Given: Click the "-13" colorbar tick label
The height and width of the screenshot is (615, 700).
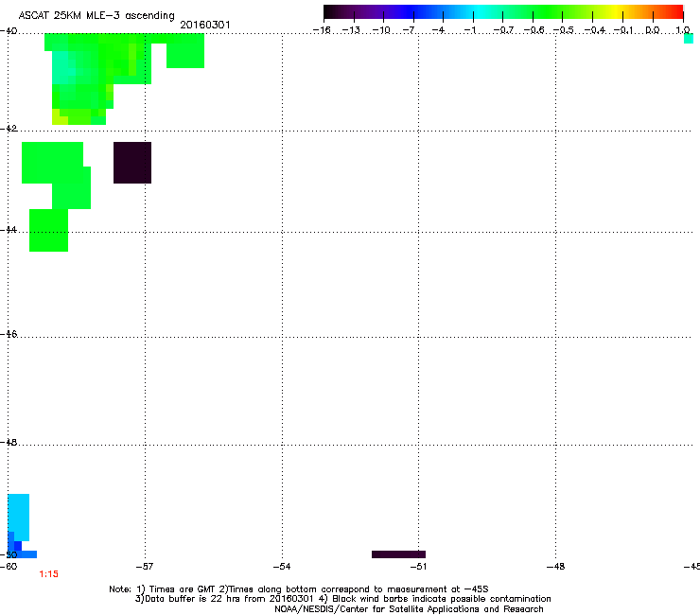Looking at the screenshot, I should coord(351,30).
